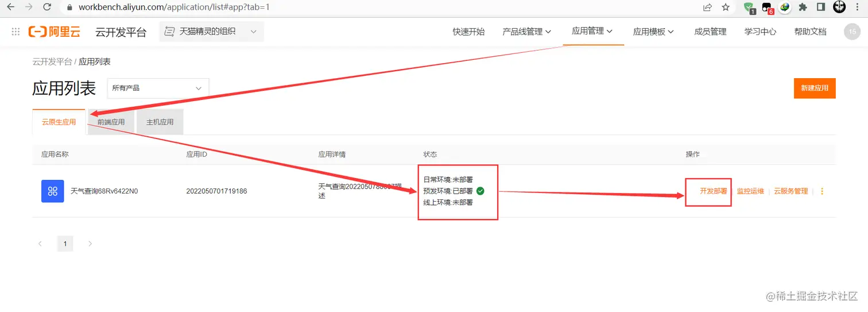Open the three-dot more actions menu
The image size is (868, 312).
[822, 191]
